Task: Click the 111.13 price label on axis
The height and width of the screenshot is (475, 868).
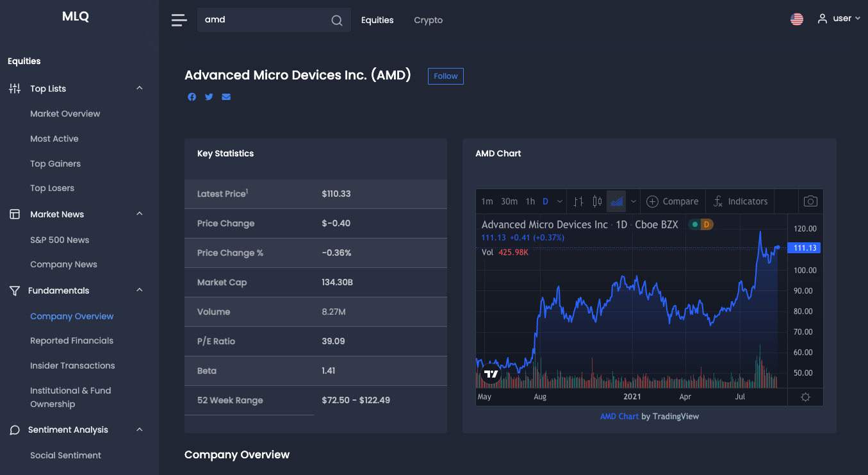Action: (x=805, y=248)
